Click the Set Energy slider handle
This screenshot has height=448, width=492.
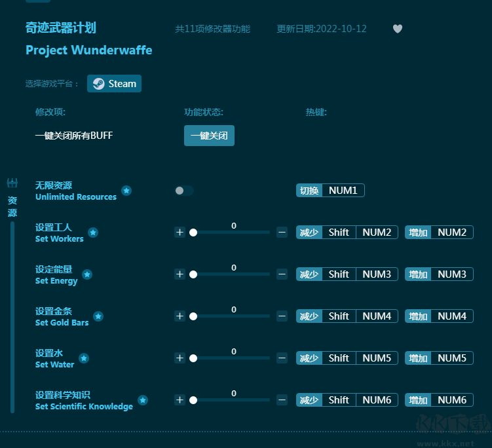(193, 274)
